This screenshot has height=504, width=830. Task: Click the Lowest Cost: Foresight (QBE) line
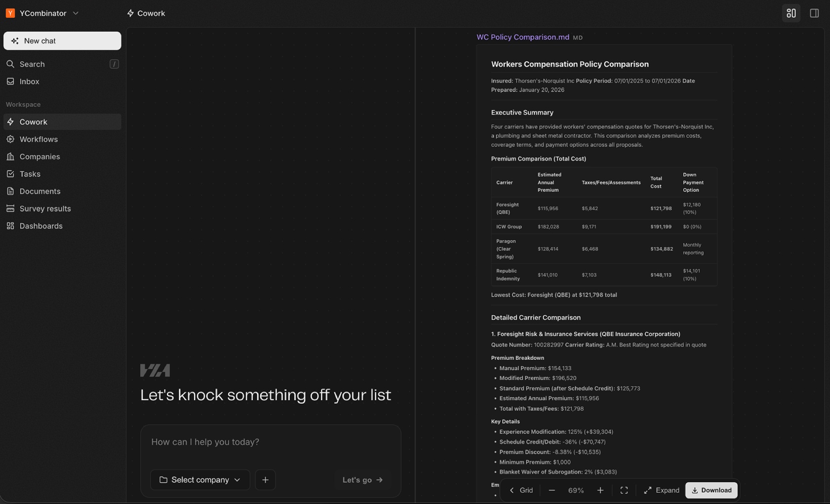point(554,295)
